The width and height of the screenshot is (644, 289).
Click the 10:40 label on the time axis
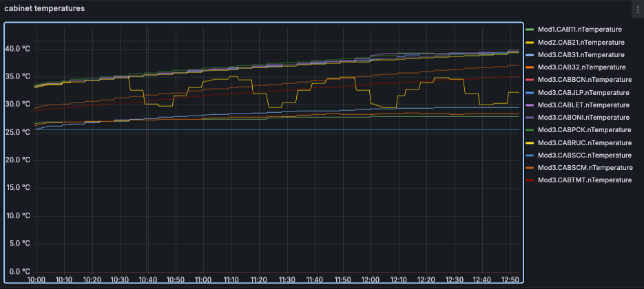[x=147, y=280]
